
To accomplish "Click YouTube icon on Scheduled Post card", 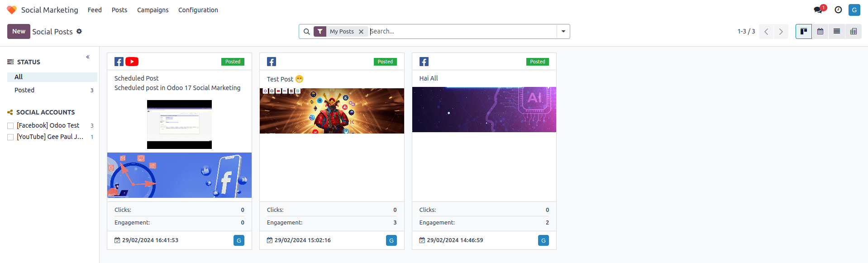I will click(132, 62).
